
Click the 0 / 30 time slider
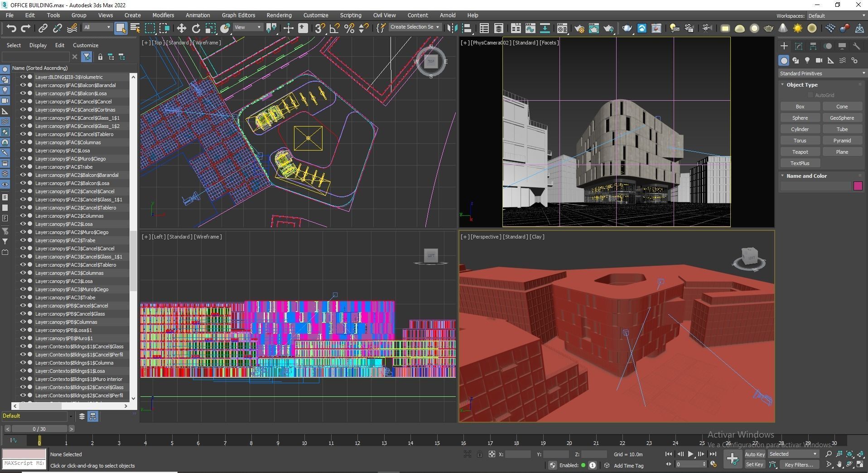[x=39, y=429]
